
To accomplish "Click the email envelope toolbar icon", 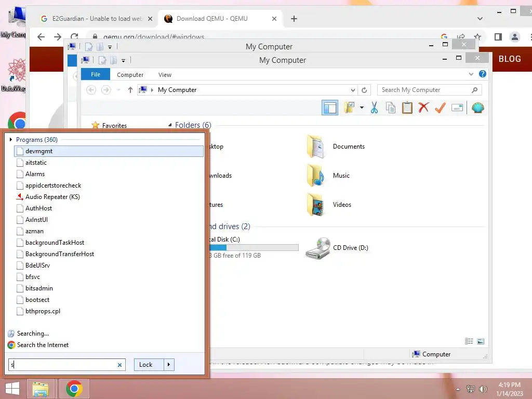I will pyautogui.click(x=457, y=108).
